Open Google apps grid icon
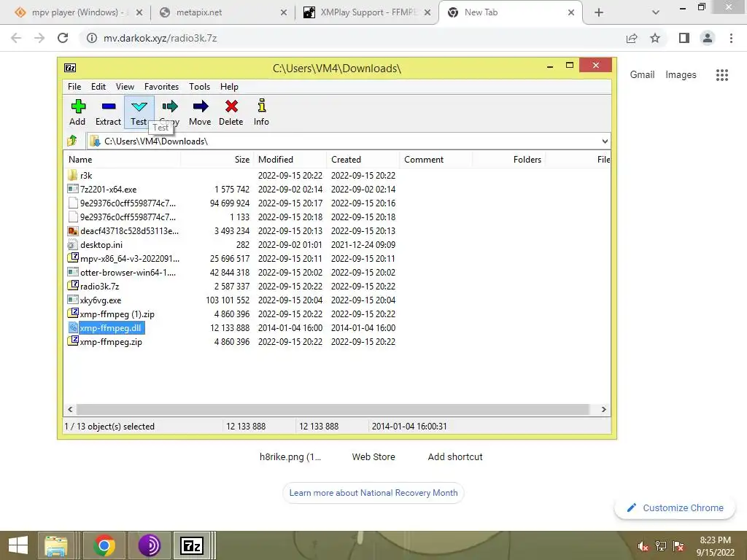Screen dimensions: 747x560 [x=721, y=75]
